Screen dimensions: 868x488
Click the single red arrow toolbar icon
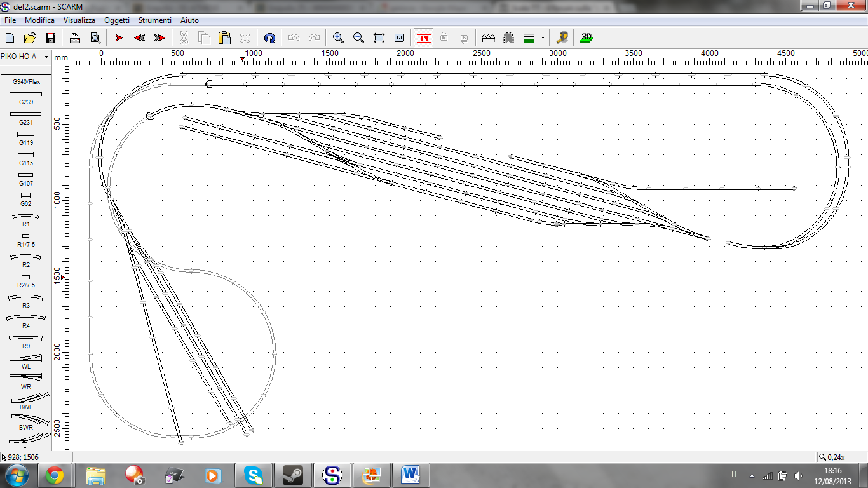[x=119, y=38]
